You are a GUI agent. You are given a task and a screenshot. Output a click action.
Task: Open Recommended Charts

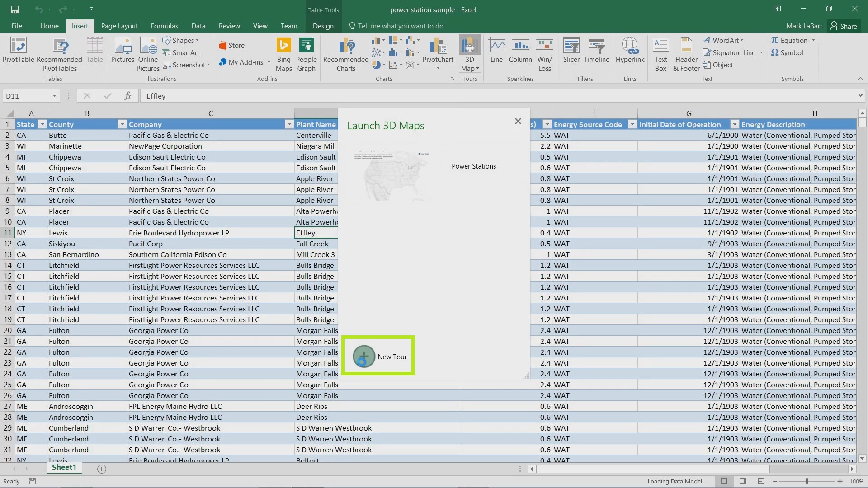[346, 54]
